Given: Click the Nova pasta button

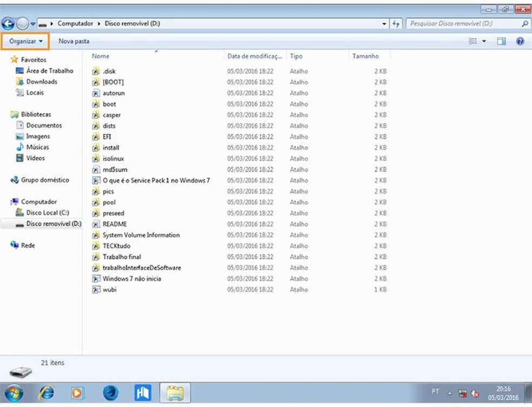Looking at the screenshot, I should 74,42.
